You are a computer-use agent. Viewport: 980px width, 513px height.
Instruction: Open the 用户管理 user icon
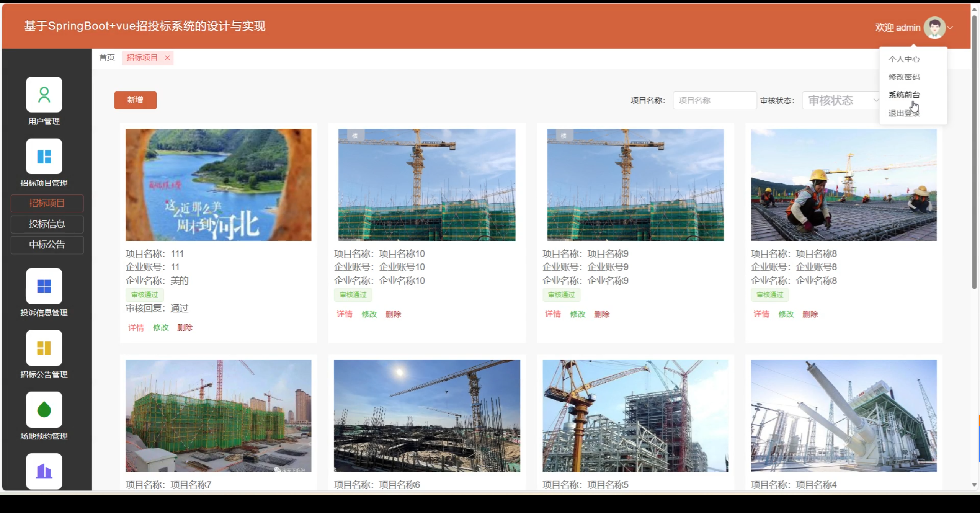click(x=44, y=95)
